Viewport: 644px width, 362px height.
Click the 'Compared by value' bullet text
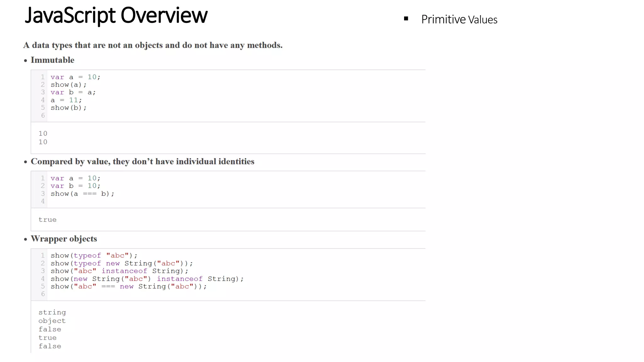click(142, 162)
